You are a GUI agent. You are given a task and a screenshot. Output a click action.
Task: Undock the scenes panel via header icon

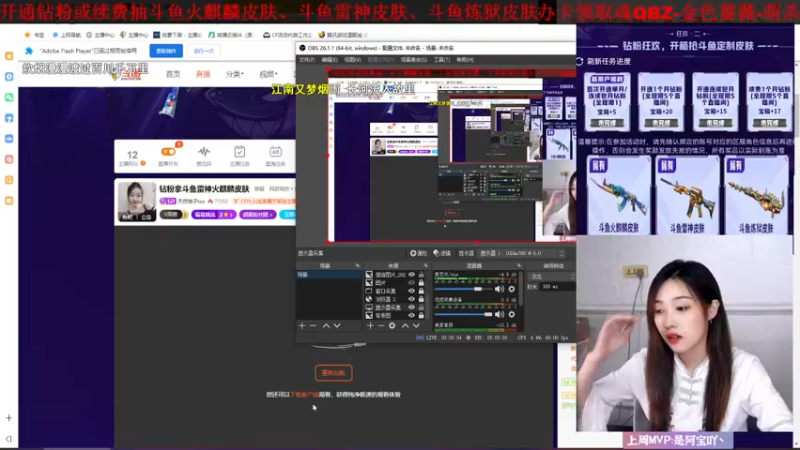[x=357, y=265]
